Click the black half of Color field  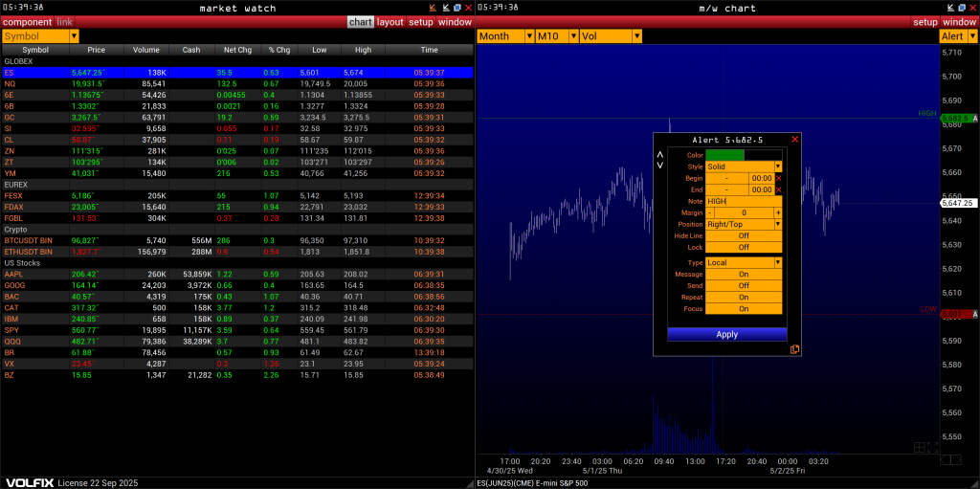tap(763, 155)
